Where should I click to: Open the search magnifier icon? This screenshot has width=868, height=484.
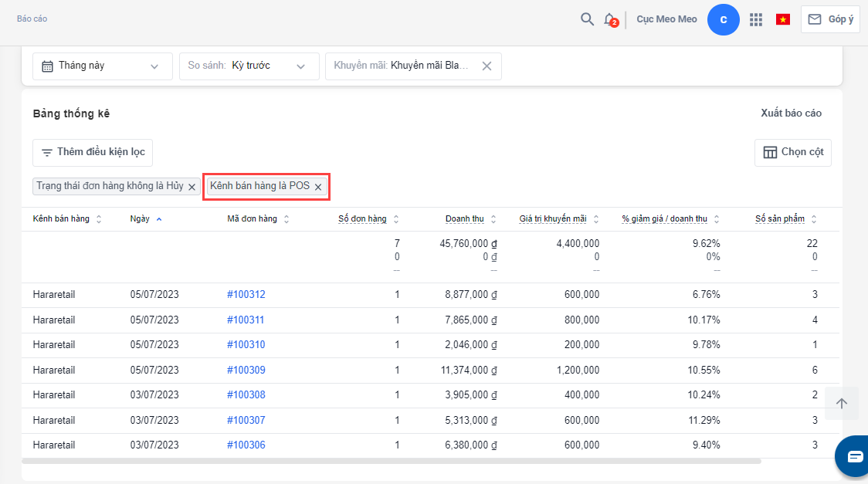pyautogui.click(x=587, y=19)
